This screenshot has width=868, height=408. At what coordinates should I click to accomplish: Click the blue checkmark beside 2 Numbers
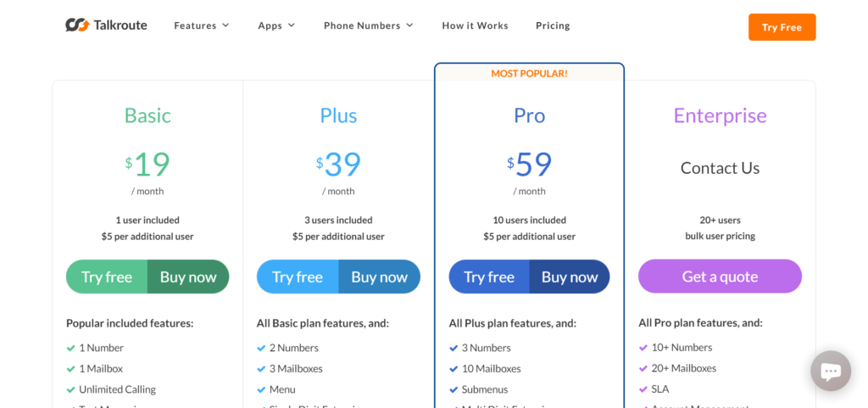tap(262, 348)
